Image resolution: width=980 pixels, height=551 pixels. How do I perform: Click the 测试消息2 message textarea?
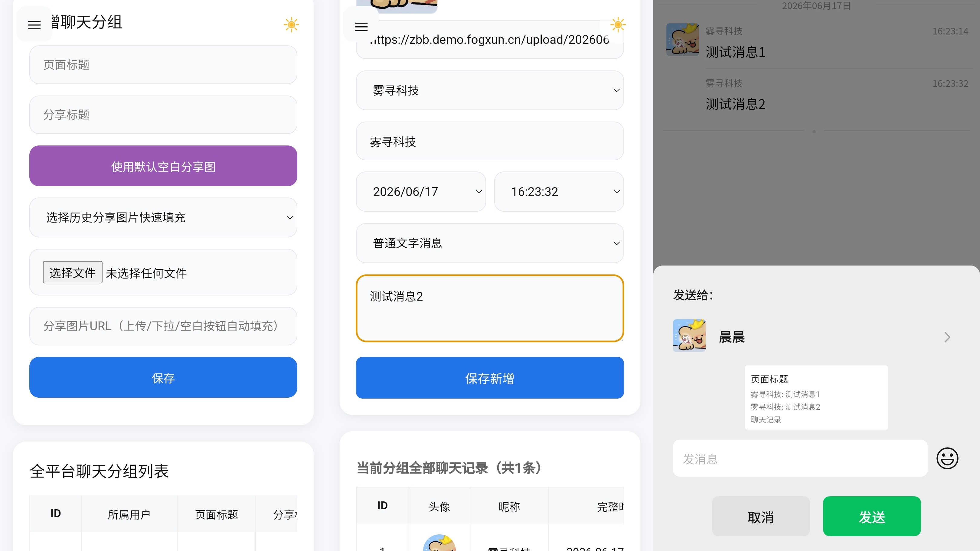(490, 308)
